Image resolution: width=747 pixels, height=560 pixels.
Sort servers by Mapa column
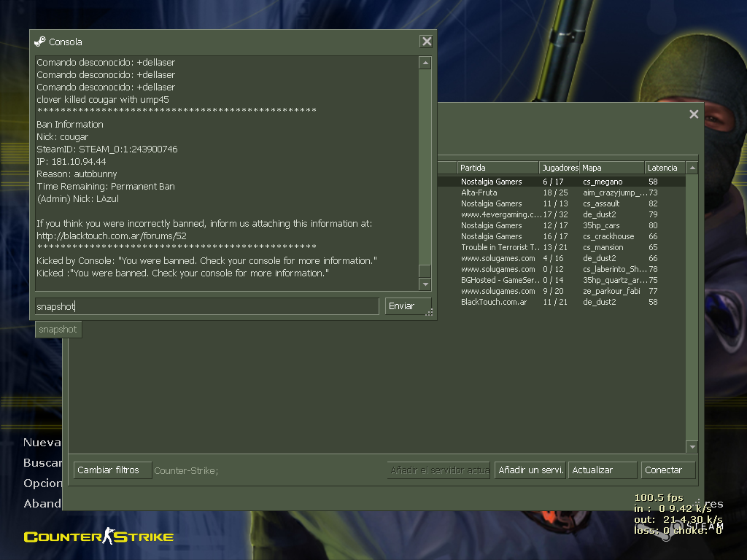tap(612, 168)
